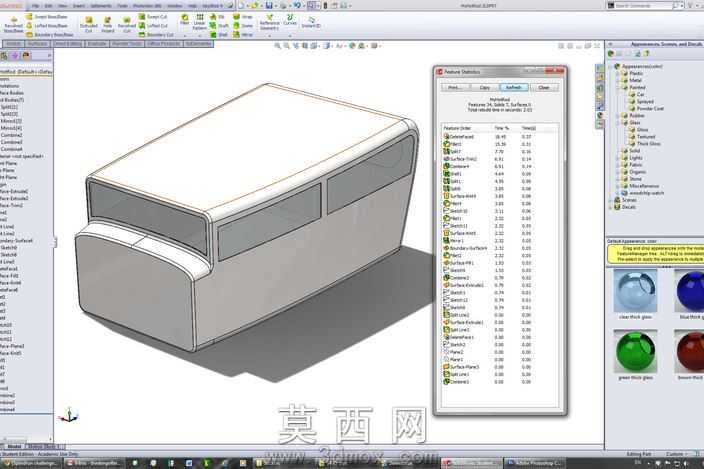Screen dimensions: 704x469
Task: Select the Swept Boss/Base tool
Action: pyautogui.click(x=47, y=17)
